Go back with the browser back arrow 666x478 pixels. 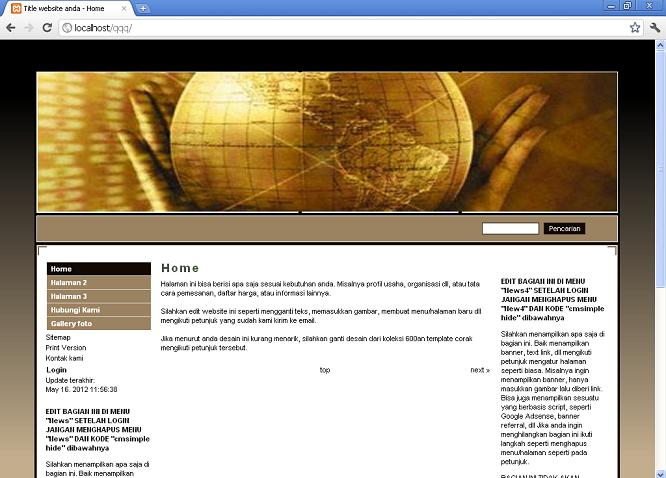[x=11, y=28]
